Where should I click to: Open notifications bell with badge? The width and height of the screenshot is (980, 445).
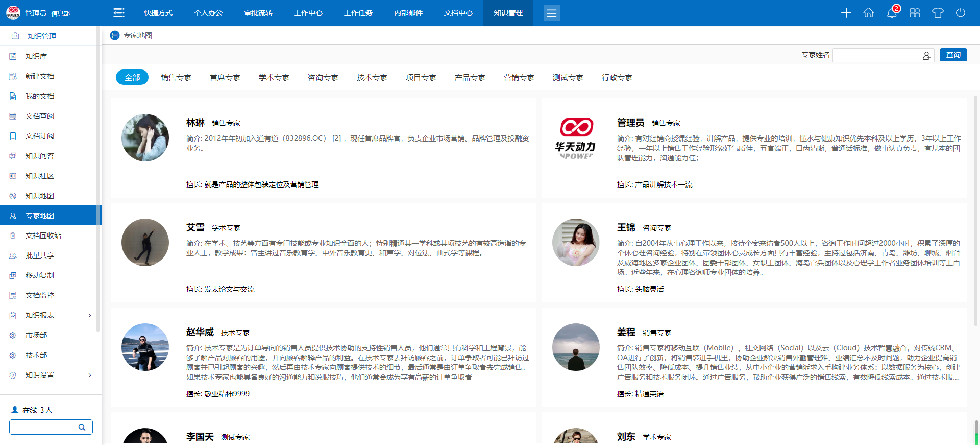(892, 13)
